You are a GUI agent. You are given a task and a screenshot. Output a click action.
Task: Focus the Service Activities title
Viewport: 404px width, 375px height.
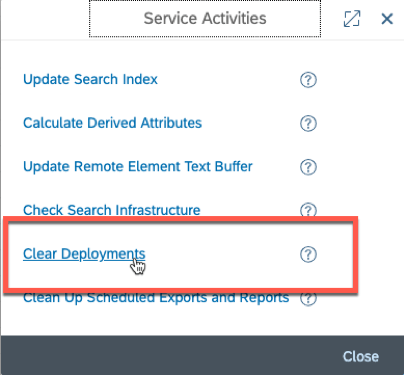point(205,18)
